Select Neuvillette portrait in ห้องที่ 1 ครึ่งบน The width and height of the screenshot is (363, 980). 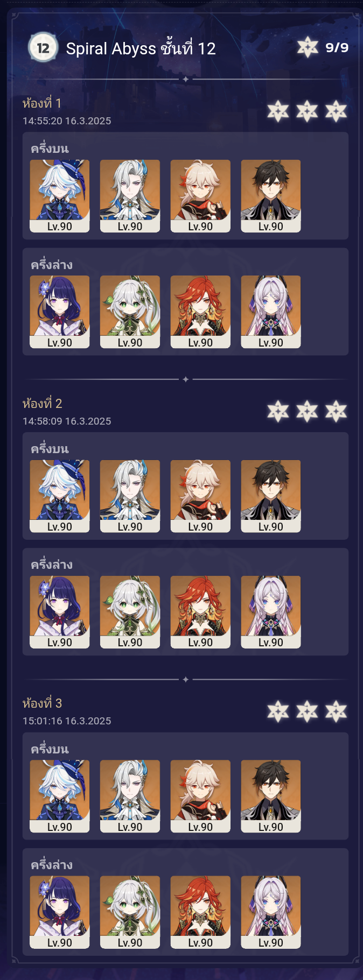[x=130, y=196]
